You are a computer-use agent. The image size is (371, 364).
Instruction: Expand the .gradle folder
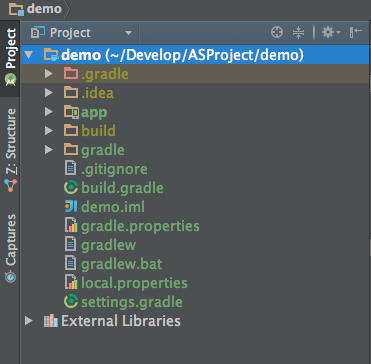click(49, 74)
